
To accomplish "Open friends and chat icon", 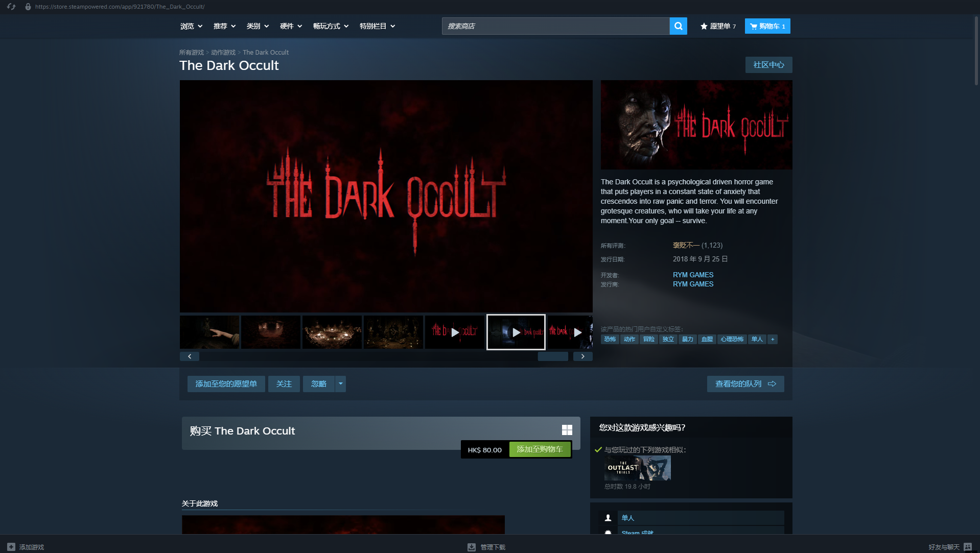I will pyautogui.click(x=967, y=547).
